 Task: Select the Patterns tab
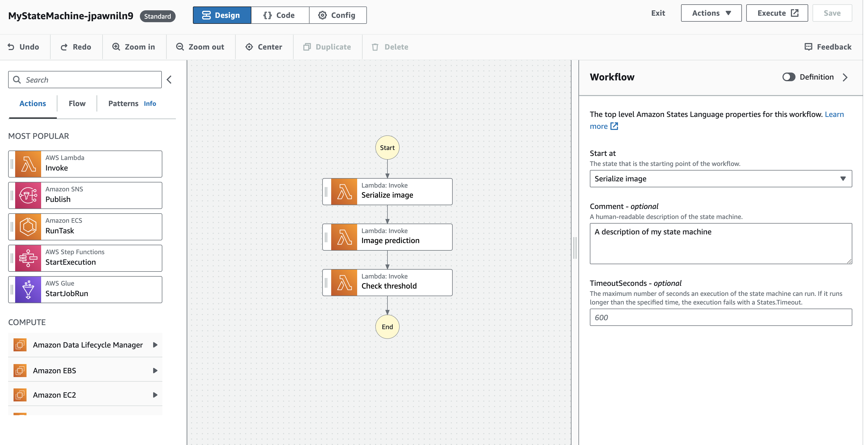(123, 103)
